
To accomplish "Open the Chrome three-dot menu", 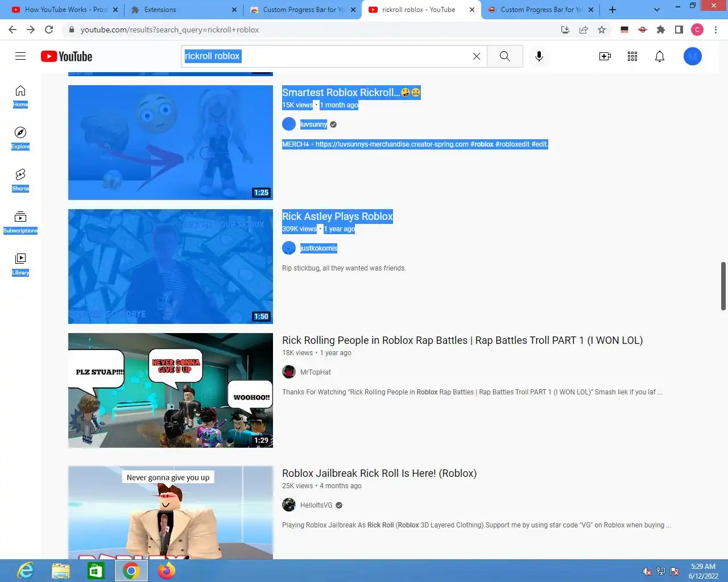I will point(715,30).
